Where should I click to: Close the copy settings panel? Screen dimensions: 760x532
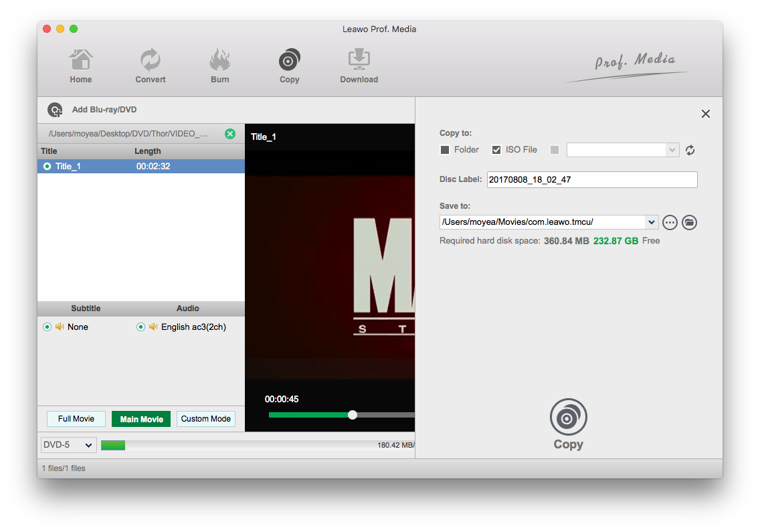[x=706, y=114]
